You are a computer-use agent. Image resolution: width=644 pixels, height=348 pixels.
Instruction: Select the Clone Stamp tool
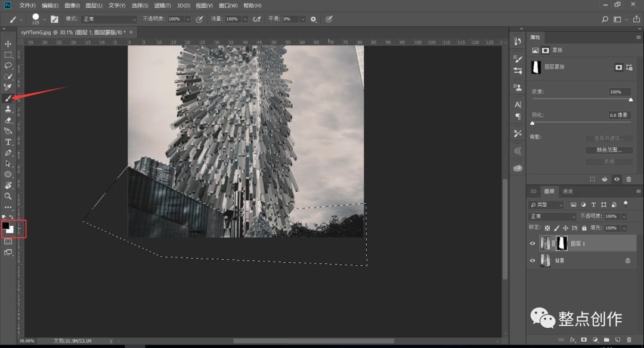click(x=8, y=109)
